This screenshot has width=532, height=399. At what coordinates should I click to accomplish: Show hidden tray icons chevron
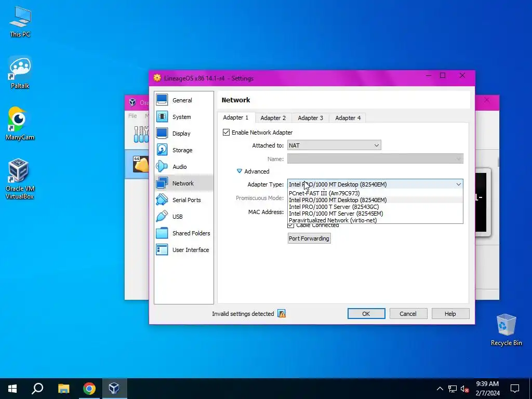pos(440,389)
